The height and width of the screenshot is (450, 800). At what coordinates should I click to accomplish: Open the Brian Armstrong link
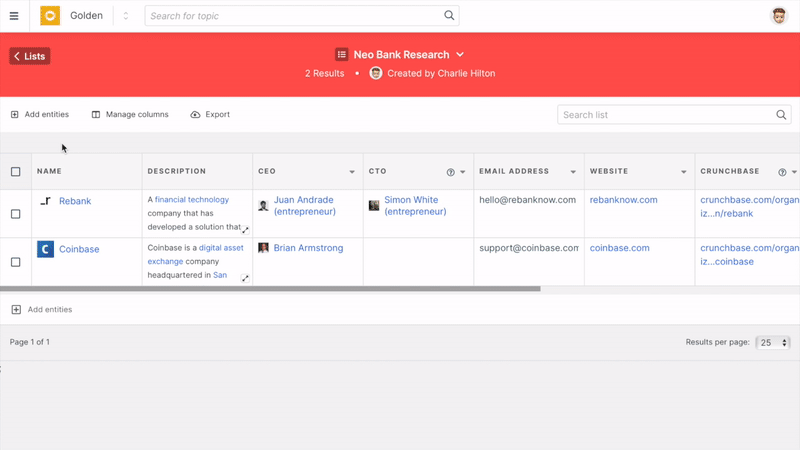click(x=308, y=248)
